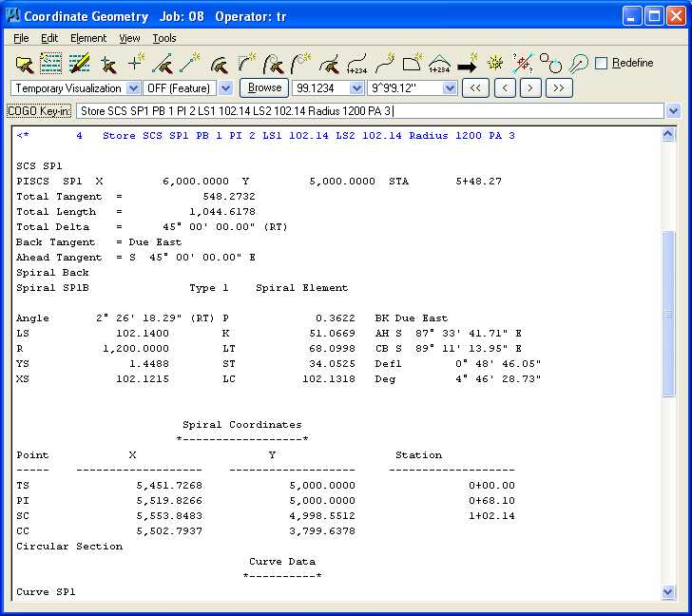Expand the 99.1234 precision dropdown
The height and width of the screenshot is (616, 692).
(356, 88)
